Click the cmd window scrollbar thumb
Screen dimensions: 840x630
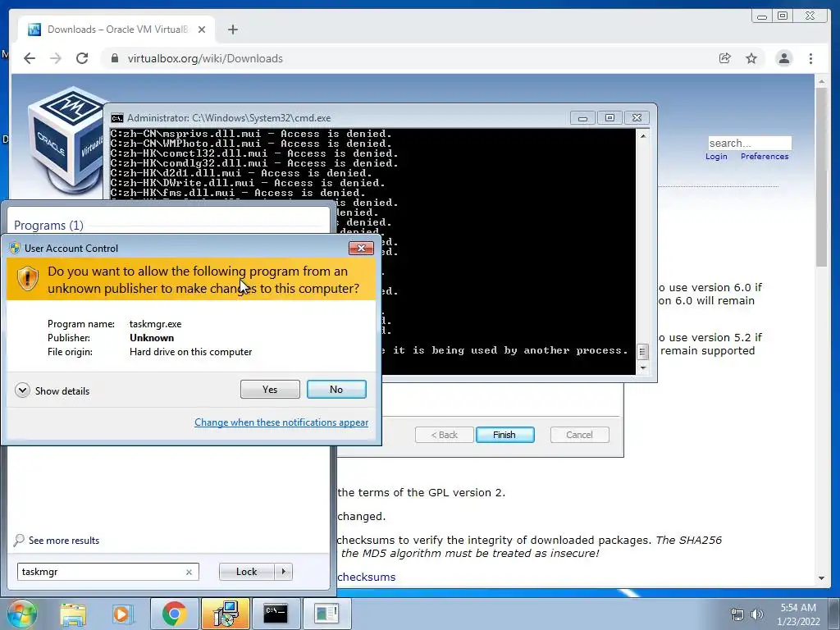[x=643, y=351]
